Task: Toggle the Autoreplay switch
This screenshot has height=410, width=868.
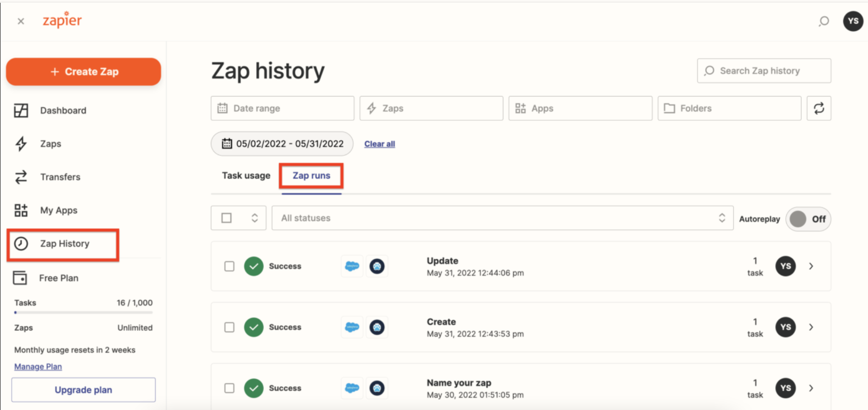Action: click(808, 219)
